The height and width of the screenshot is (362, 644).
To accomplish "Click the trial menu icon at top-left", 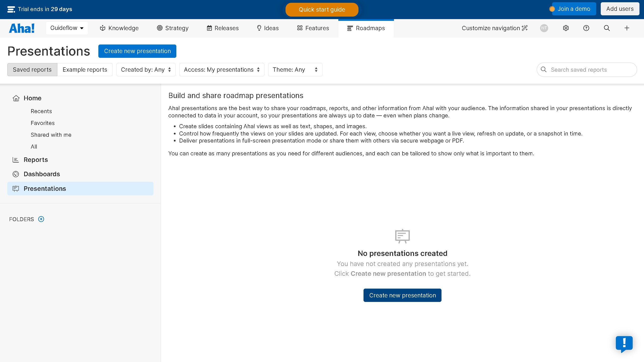I will coord(11,10).
